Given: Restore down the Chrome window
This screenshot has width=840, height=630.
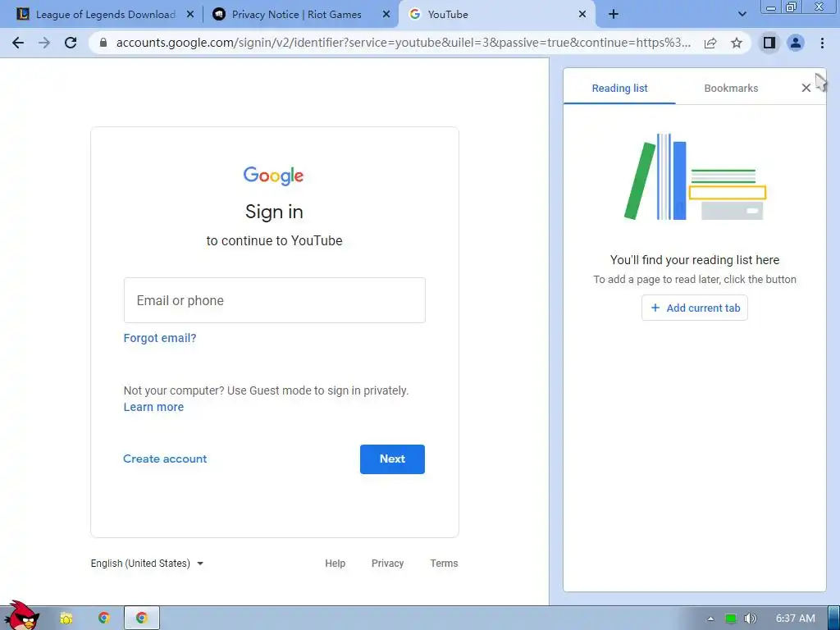Looking at the screenshot, I should coord(792,7).
